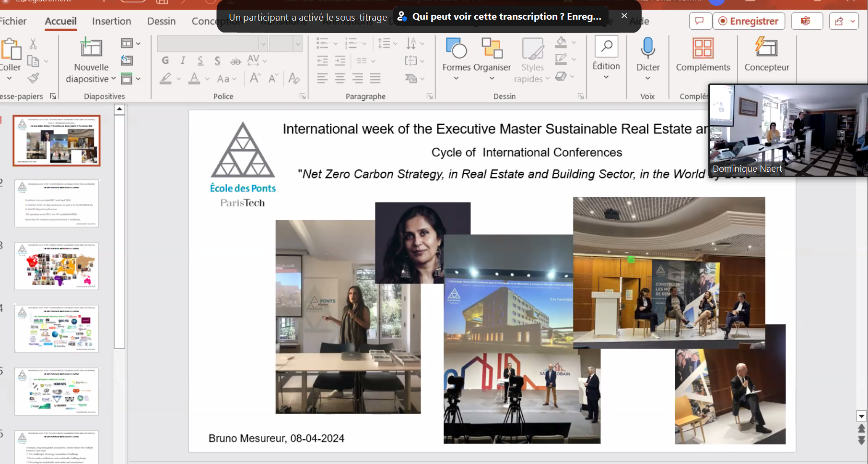Image resolution: width=868 pixels, height=464 pixels.
Task: Decrease list indent level icon
Action: pos(322,60)
